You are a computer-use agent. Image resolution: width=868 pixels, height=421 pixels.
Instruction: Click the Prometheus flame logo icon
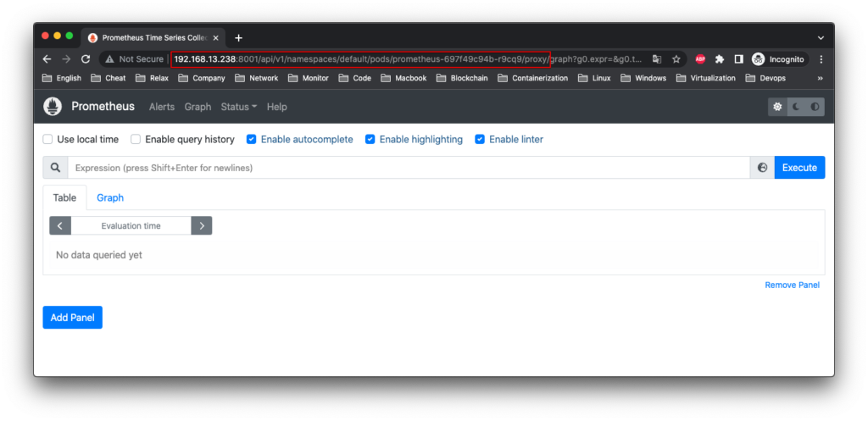(x=53, y=107)
